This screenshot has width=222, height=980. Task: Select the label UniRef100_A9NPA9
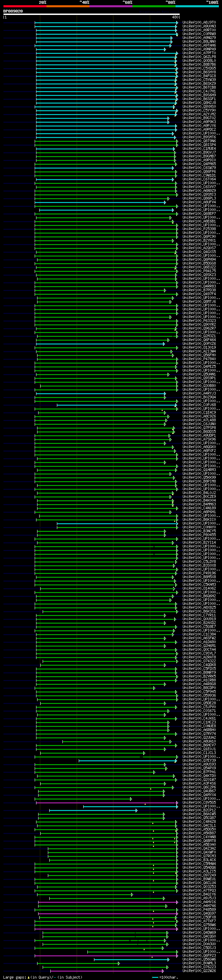199,49
